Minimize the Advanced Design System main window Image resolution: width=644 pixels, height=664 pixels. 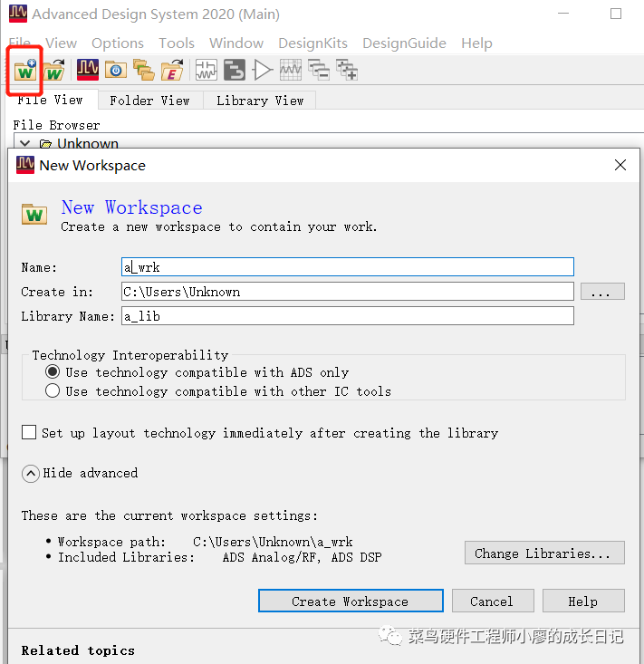pyautogui.click(x=563, y=14)
